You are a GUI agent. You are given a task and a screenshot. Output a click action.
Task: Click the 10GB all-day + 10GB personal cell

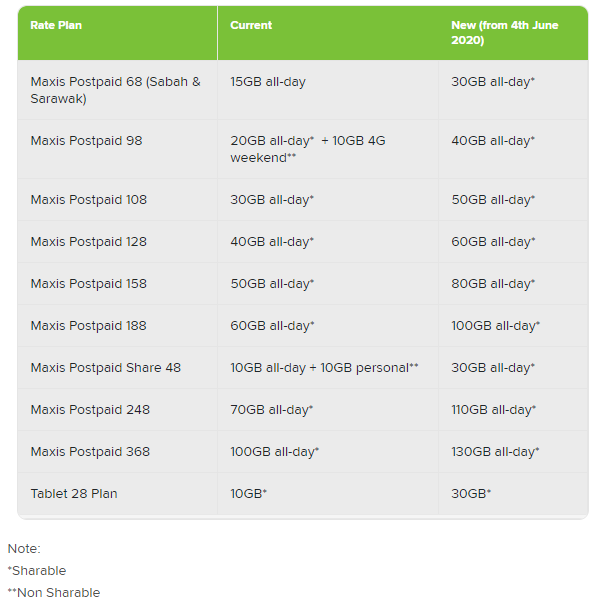point(324,368)
